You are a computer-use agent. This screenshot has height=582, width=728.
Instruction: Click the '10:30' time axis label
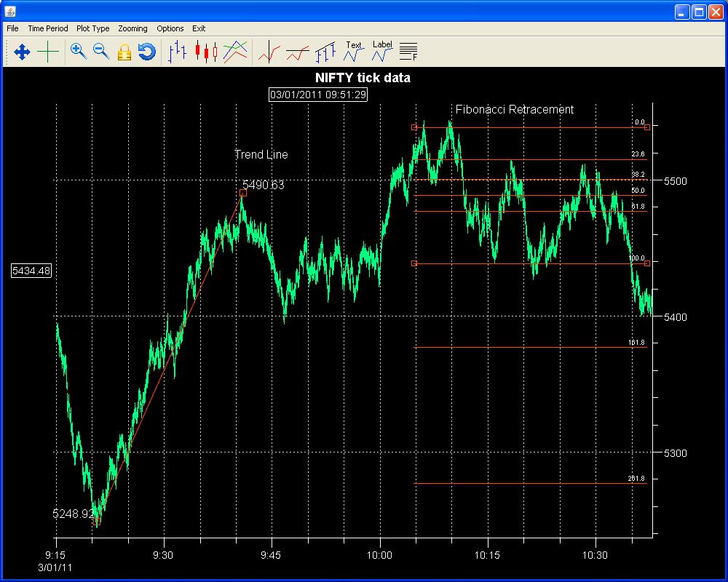[x=595, y=554]
